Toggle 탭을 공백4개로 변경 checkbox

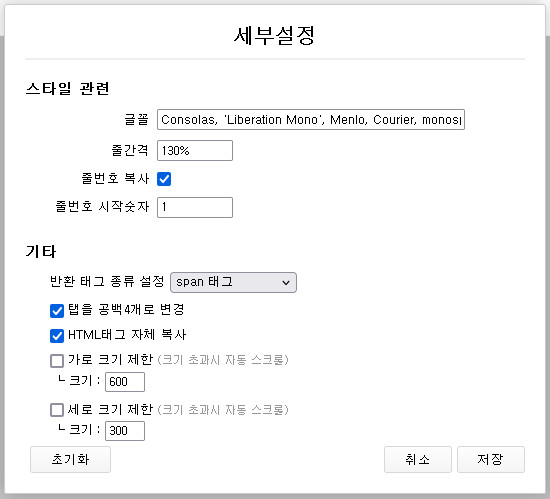point(57,311)
